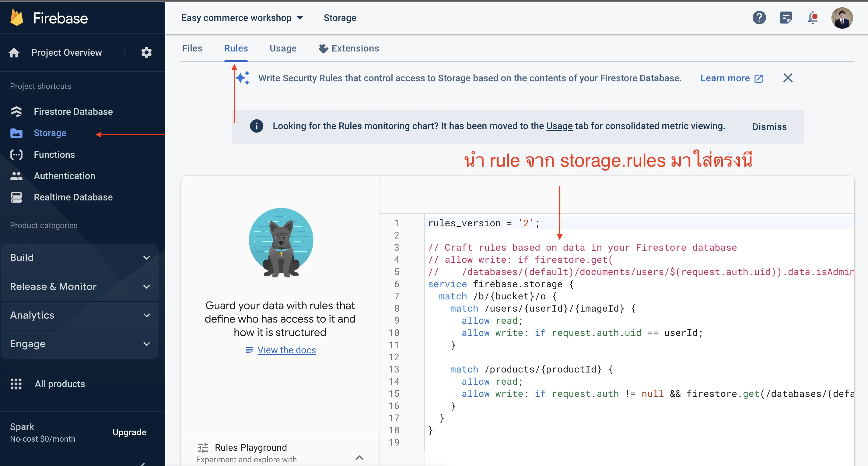Expand the Analytics category
Image resolution: width=868 pixels, height=466 pixels.
(79, 315)
